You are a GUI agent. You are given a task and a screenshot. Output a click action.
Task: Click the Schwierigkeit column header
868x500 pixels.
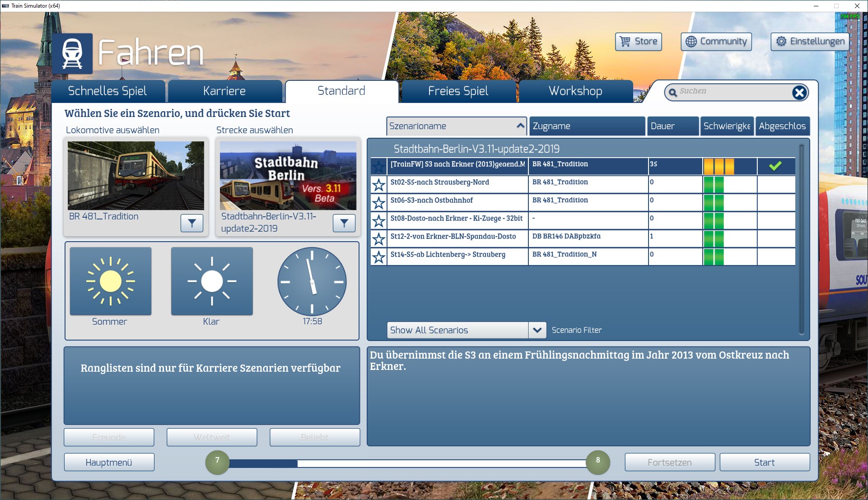pyautogui.click(x=727, y=126)
